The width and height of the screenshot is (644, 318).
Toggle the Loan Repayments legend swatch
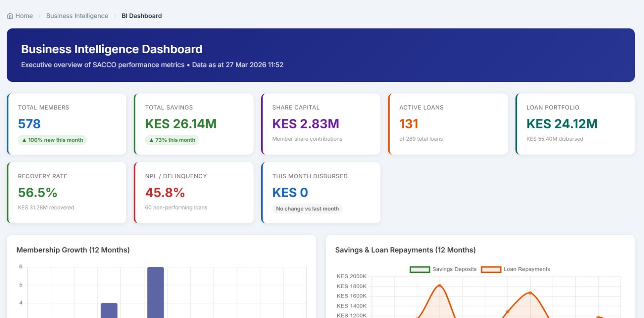coord(491,269)
